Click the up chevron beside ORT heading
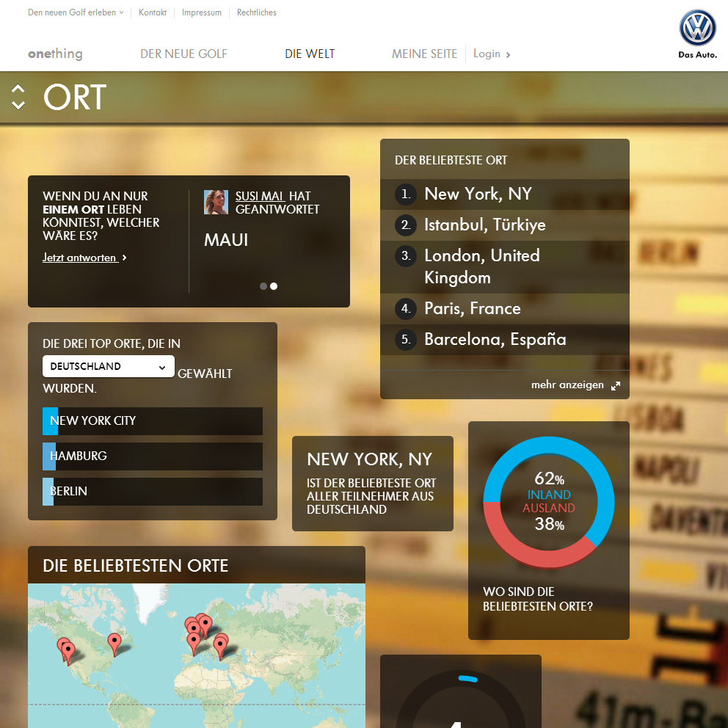 (x=18, y=88)
